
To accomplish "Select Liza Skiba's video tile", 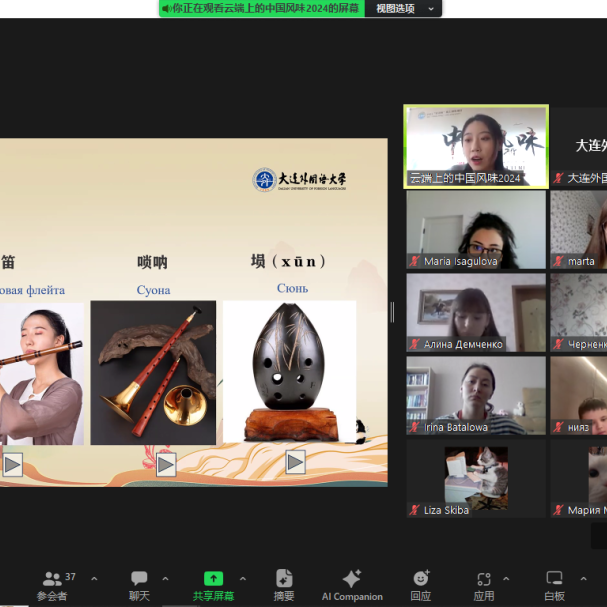I will (x=476, y=478).
